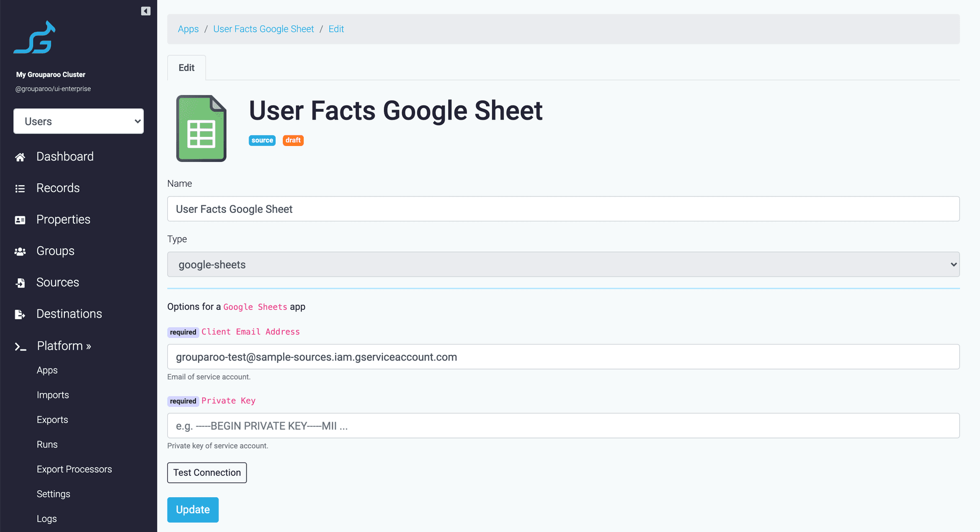Click the Apps breadcrumb link
The image size is (980, 532).
[188, 29]
